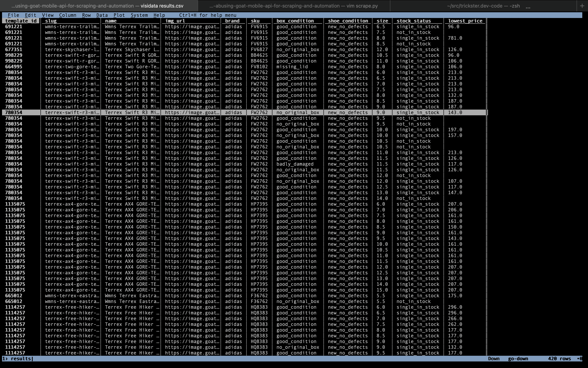Open the Edit menu

(30, 15)
